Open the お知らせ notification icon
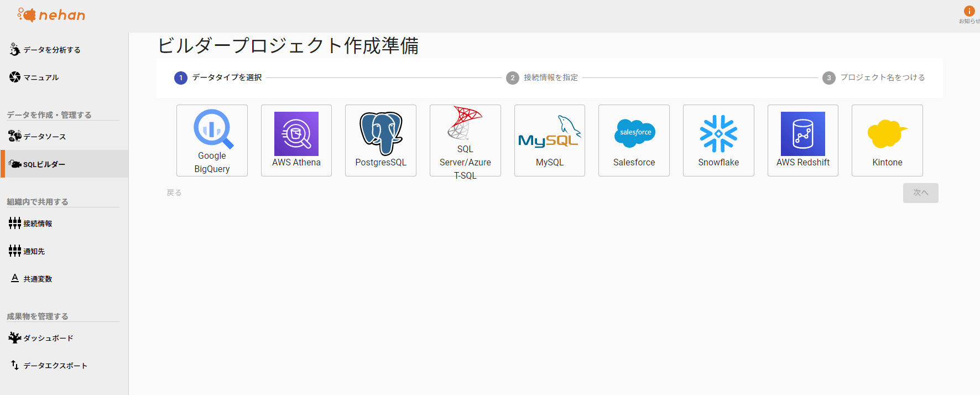Screen dimensions: 980x395 pos(969,11)
